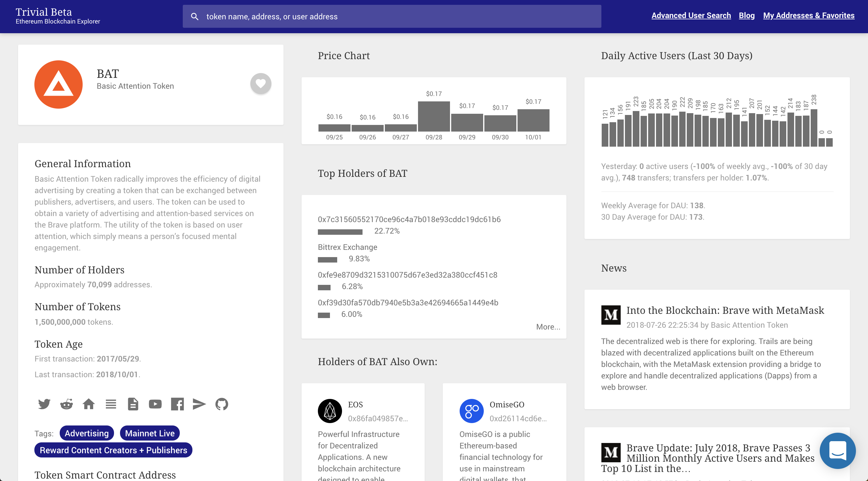Open the Blog link
The width and height of the screenshot is (868, 481).
[746, 15]
